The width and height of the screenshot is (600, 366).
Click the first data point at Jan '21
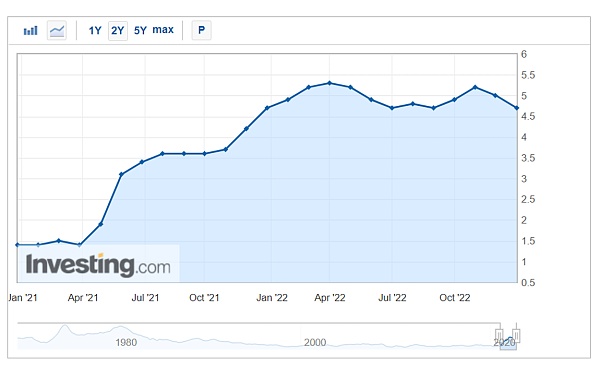[17, 245]
